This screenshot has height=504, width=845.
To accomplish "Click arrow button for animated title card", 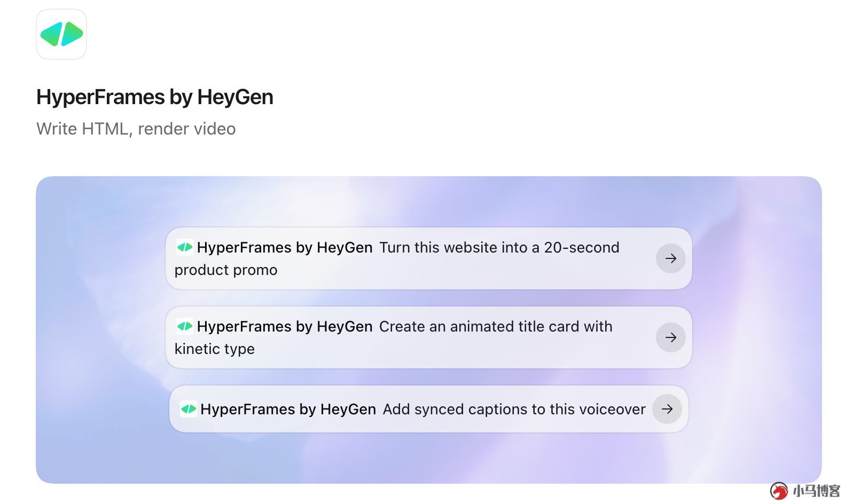I will click(x=671, y=337).
